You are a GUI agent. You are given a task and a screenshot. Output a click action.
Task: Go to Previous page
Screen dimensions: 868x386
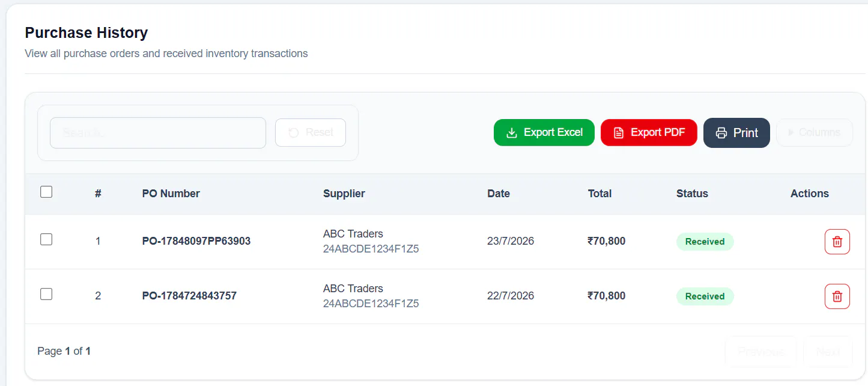(x=760, y=352)
